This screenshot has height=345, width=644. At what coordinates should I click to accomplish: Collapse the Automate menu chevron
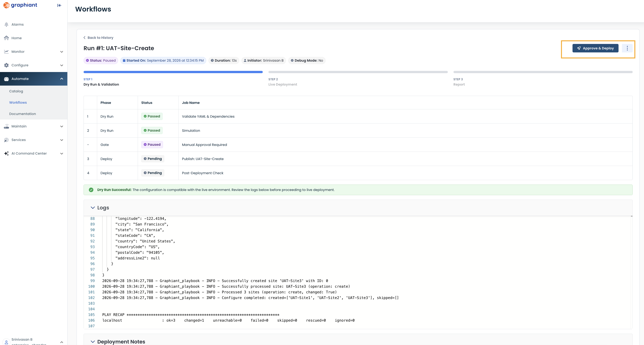pyautogui.click(x=61, y=79)
